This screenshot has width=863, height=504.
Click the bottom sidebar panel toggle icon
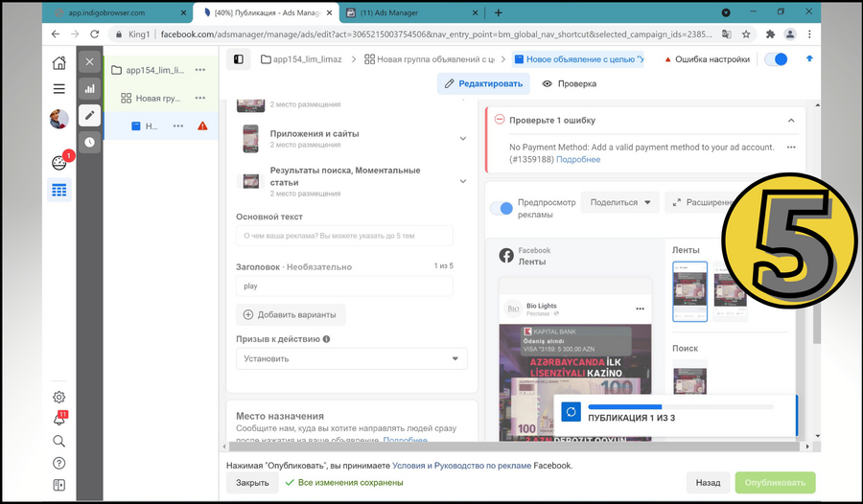point(58,485)
